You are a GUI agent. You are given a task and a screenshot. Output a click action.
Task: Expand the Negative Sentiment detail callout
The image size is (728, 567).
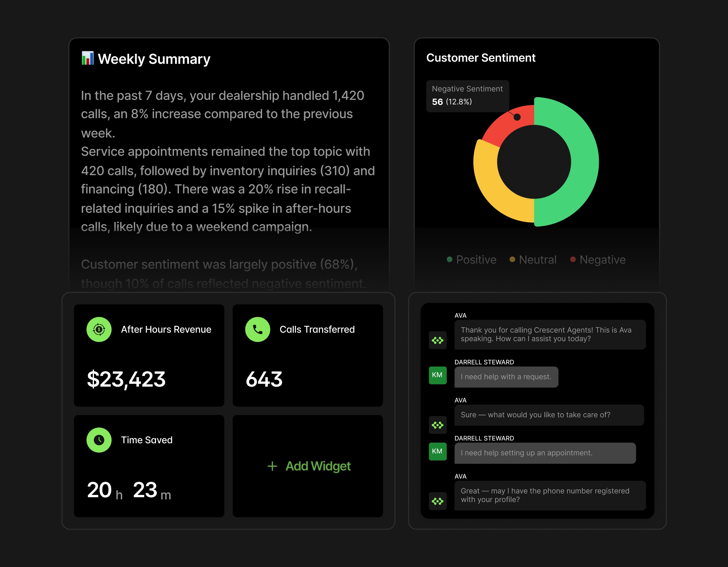tap(467, 95)
